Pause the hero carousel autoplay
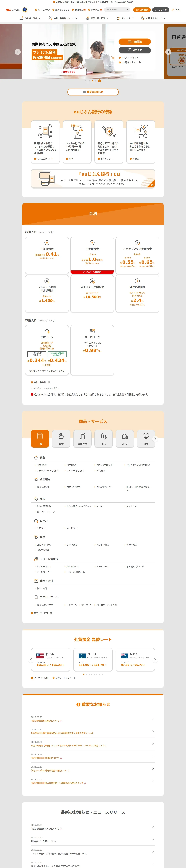This screenshot has height=868, width=186. 99,81
